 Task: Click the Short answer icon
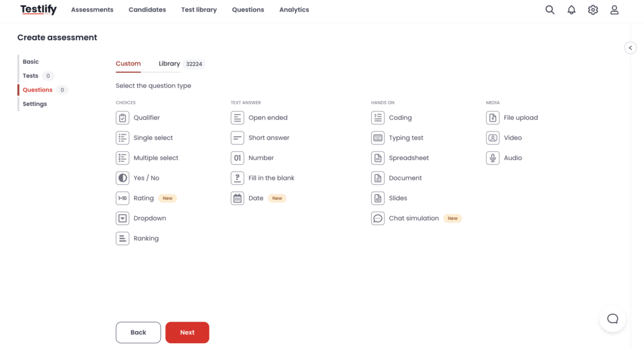tap(237, 138)
